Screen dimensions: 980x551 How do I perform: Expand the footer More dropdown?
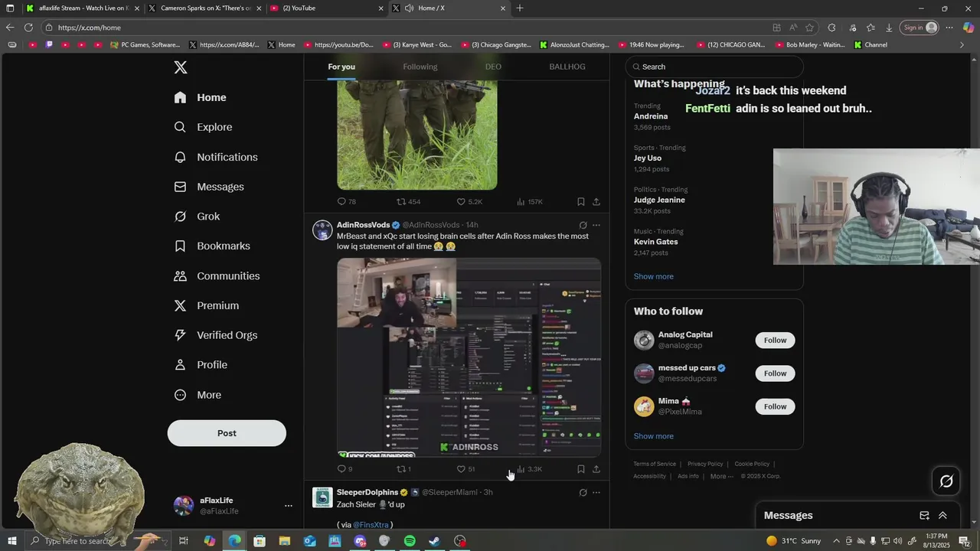pyautogui.click(x=722, y=476)
